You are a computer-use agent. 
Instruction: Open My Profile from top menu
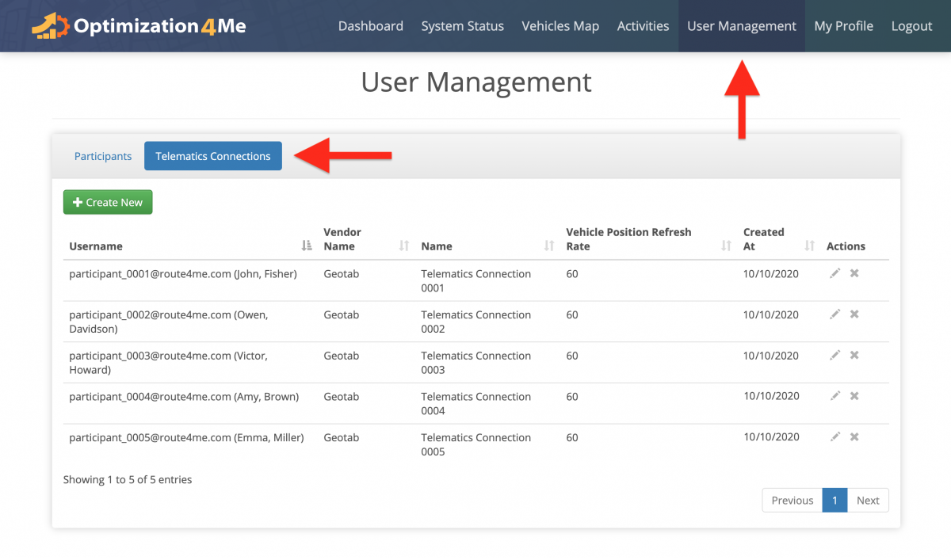pos(843,26)
